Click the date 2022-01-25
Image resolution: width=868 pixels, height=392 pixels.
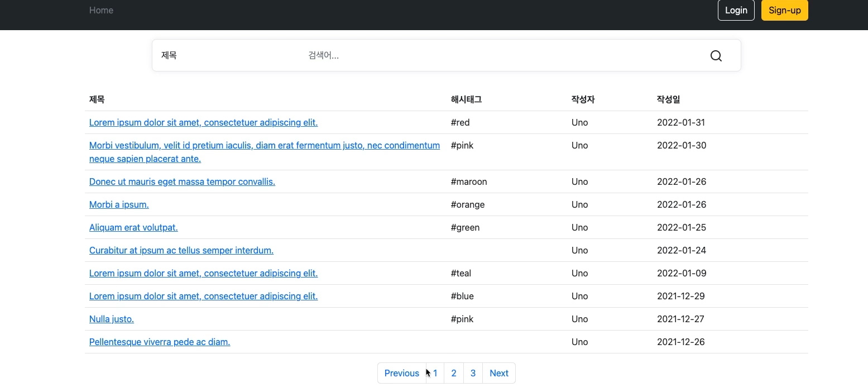(682, 227)
